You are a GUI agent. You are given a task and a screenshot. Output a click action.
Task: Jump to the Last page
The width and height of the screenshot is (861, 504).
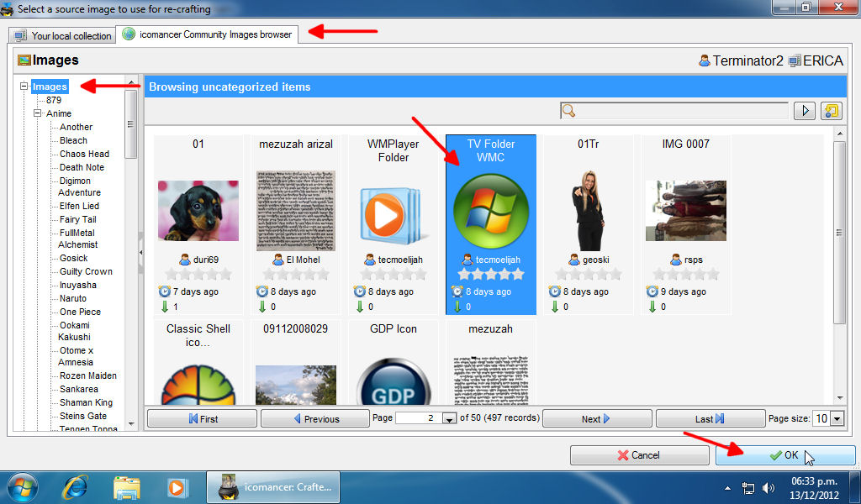pos(710,418)
